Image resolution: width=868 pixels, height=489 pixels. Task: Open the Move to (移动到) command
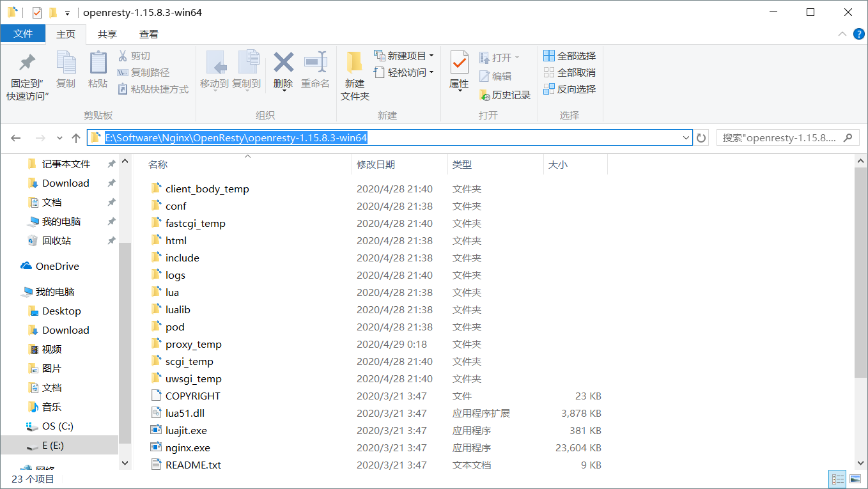pyautogui.click(x=214, y=70)
